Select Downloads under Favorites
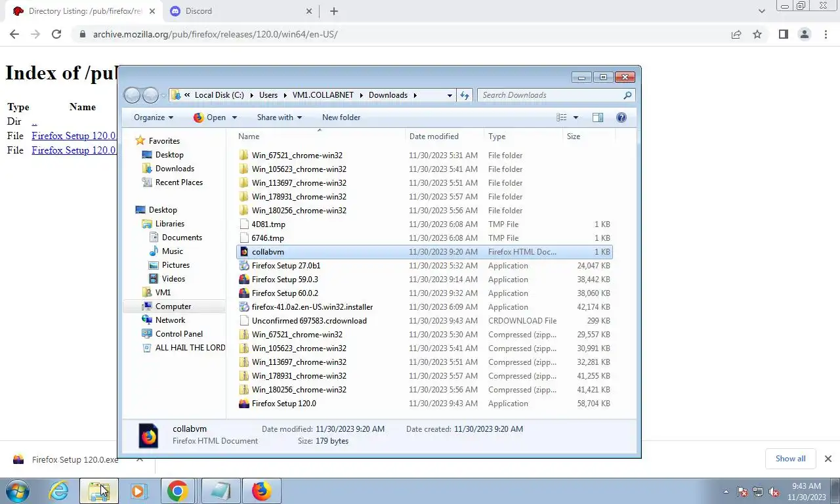 pos(175,169)
